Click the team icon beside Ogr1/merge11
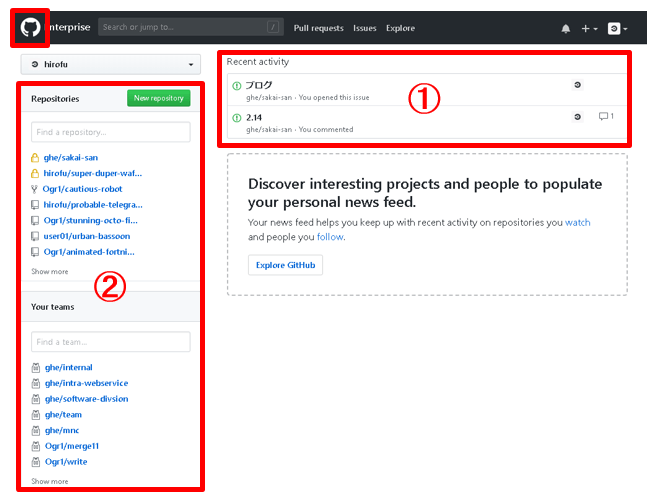659x496 pixels. coord(36,446)
